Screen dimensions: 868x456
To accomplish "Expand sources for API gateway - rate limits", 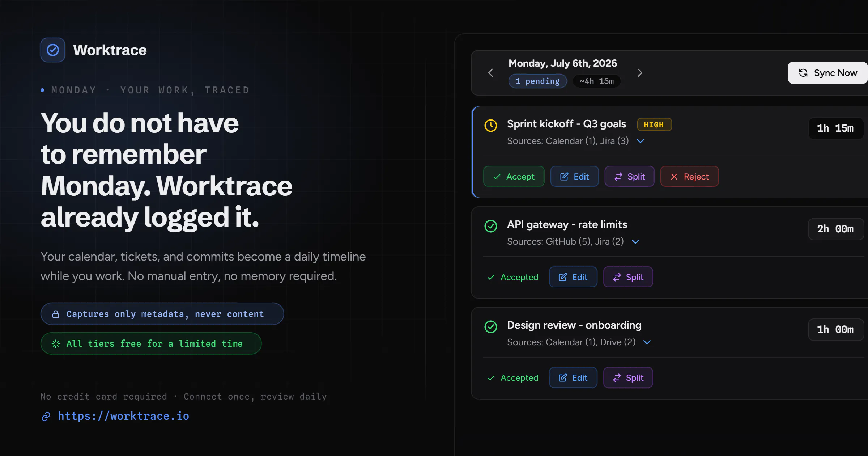I will 635,241.
